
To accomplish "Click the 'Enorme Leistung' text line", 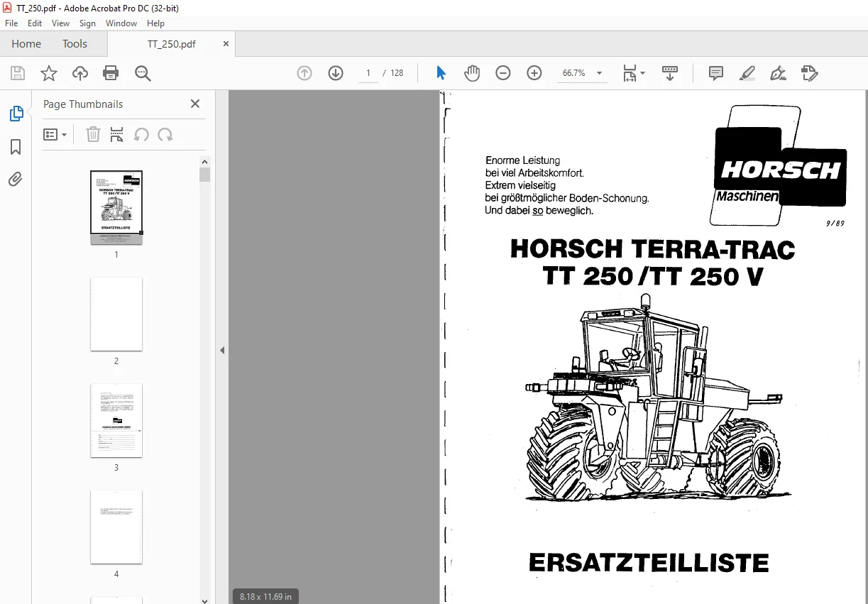I will coord(522,160).
